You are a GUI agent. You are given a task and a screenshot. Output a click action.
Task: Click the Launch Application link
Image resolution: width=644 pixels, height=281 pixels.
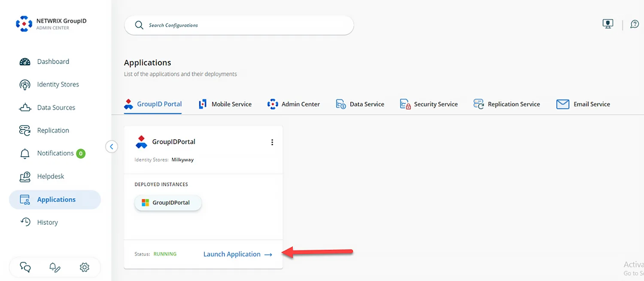click(x=238, y=254)
